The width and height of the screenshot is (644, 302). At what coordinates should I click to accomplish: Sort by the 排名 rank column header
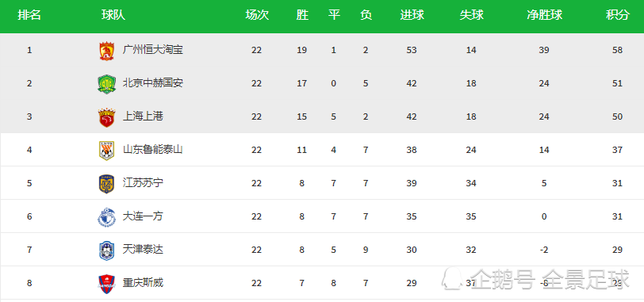click(29, 16)
